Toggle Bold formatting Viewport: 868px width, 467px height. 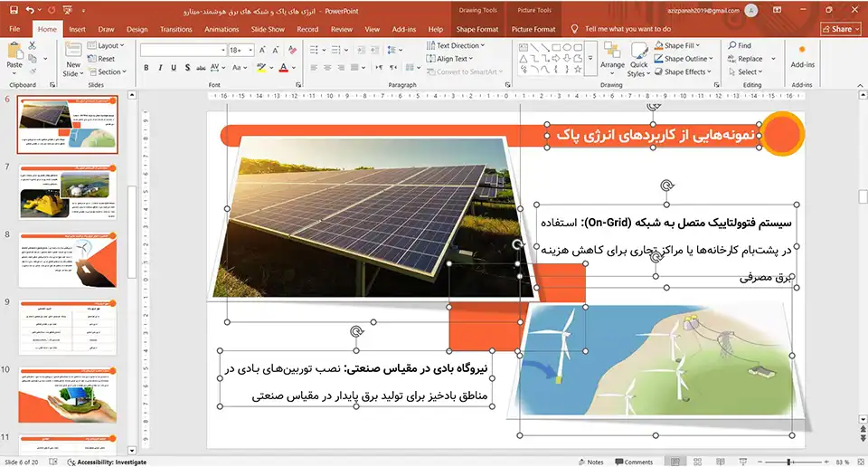tap(146, 68)
